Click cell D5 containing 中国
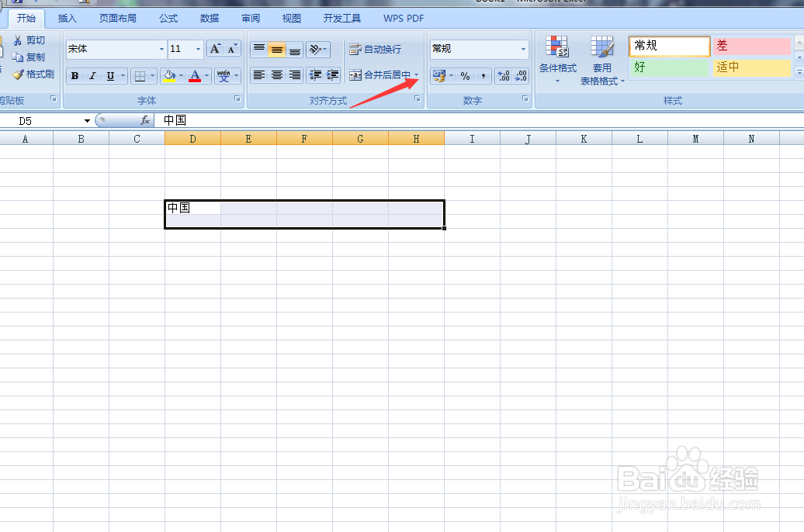 192,208
